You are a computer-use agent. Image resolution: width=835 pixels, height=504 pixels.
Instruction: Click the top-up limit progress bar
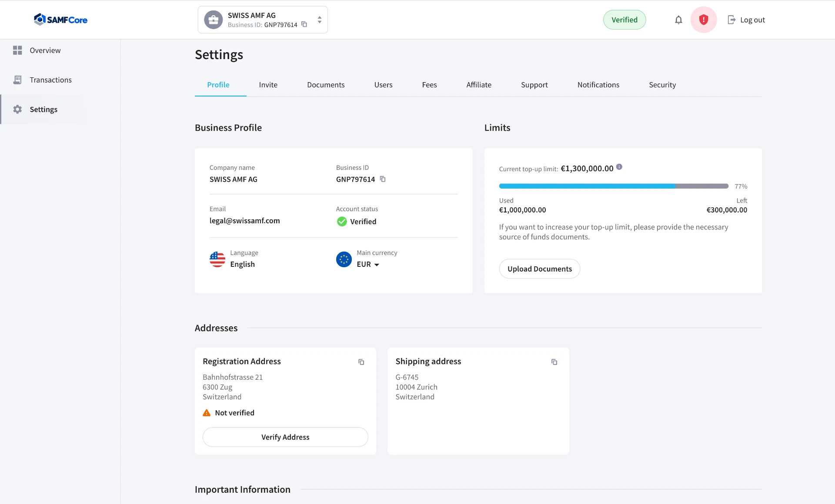pyautogui.click(x=614, y=186)
